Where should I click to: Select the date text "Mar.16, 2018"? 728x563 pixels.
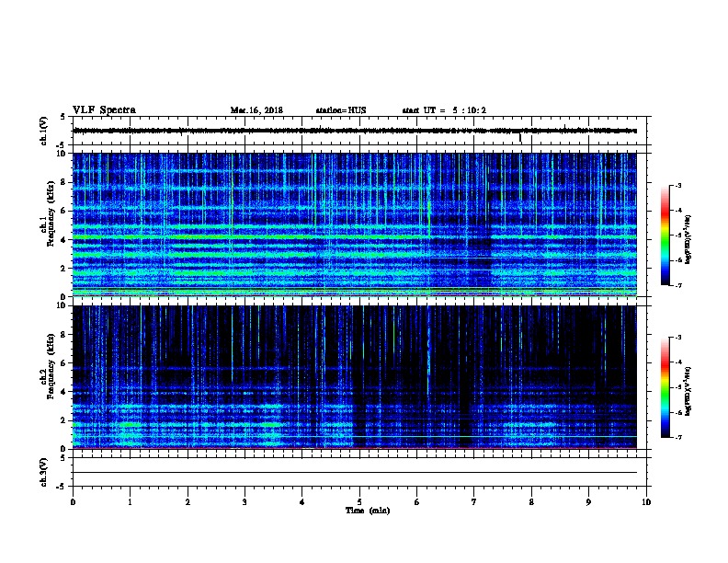[x=256, y=110]
